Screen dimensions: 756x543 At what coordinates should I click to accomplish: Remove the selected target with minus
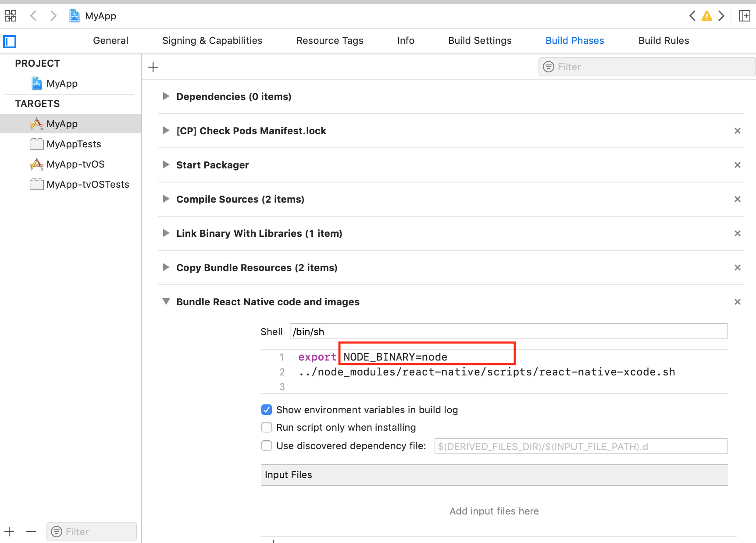pos(31,532)
